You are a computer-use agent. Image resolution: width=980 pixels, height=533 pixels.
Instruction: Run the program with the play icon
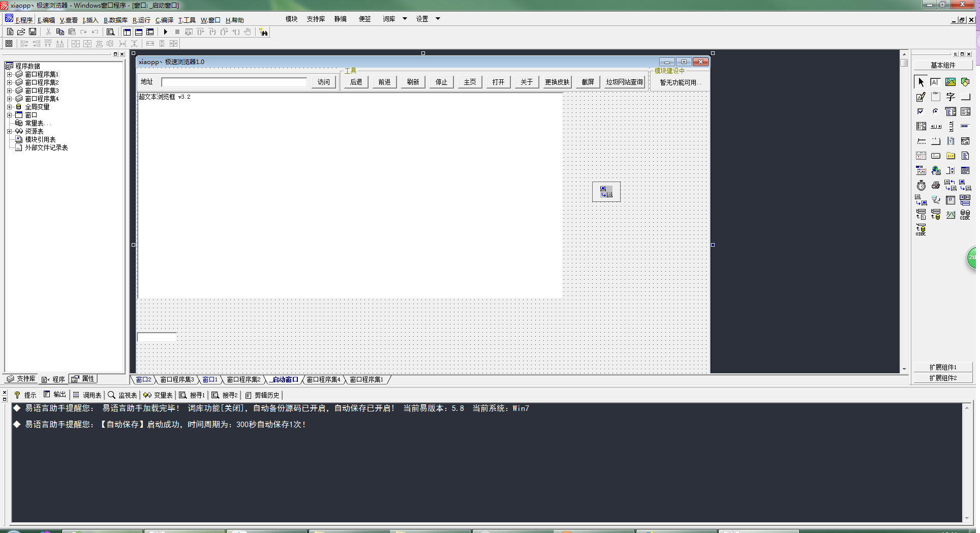click(x=166, y=32)
